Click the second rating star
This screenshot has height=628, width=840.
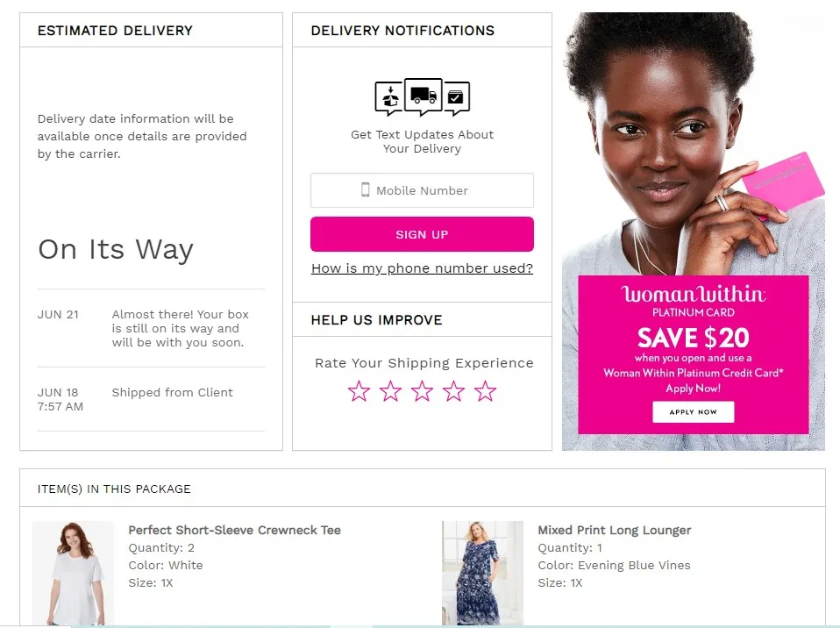pyautogui.click(x=390, y=391)
